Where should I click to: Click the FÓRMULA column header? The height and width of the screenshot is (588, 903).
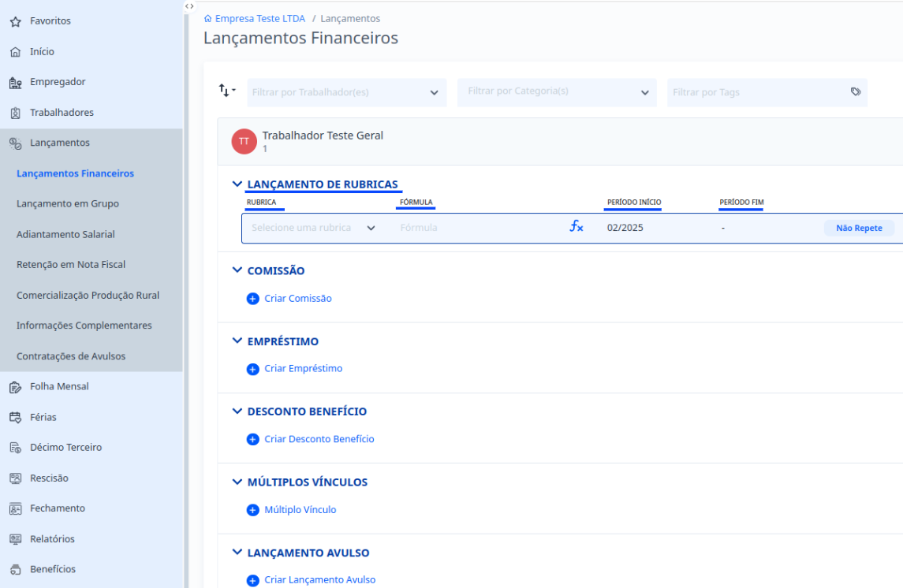tap(416, 203)
